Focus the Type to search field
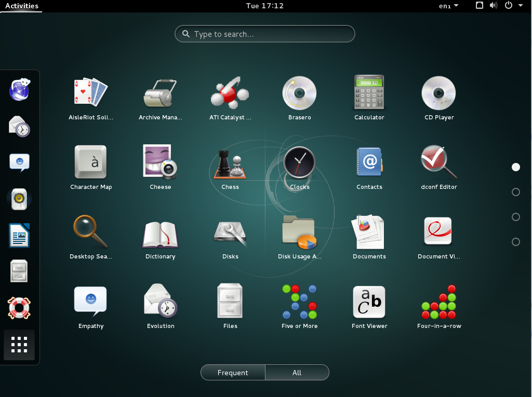Image resolution: width=532 pixels, height=397 pixels. (264, 34)
